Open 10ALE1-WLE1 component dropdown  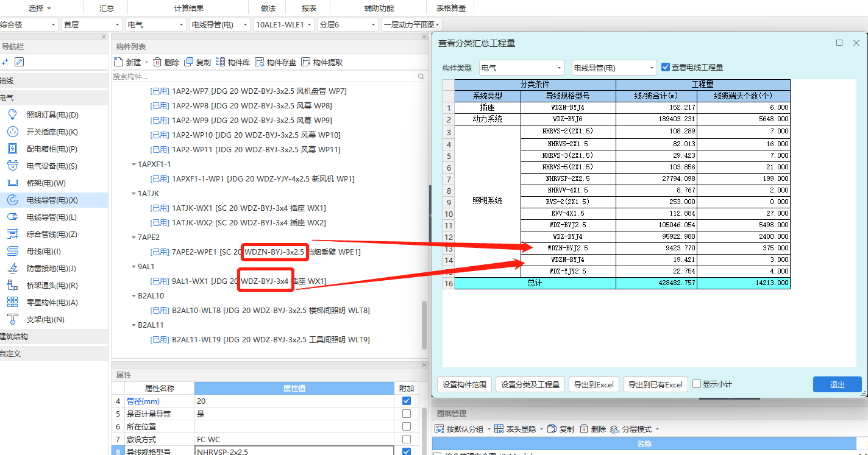(x=284, y=25)
